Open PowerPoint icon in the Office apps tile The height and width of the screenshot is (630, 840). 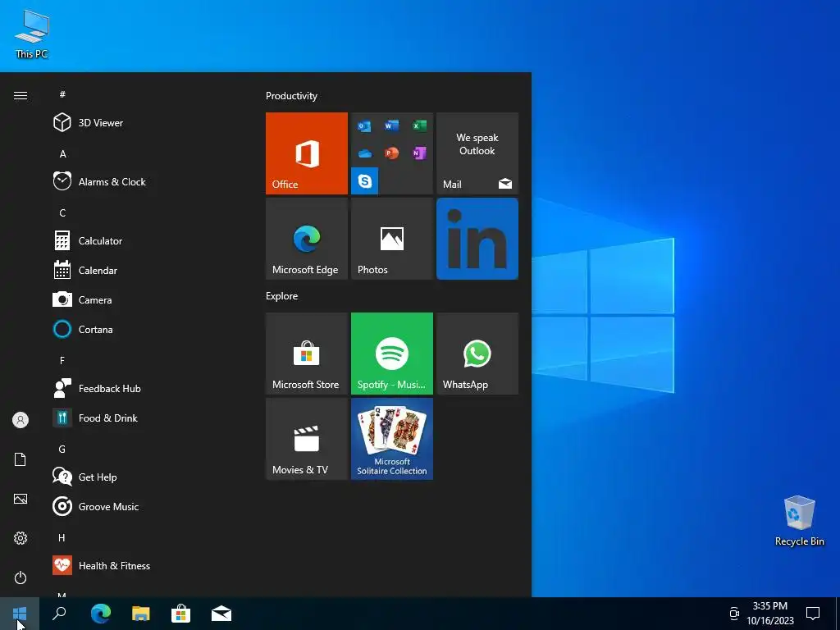[391, 153]
